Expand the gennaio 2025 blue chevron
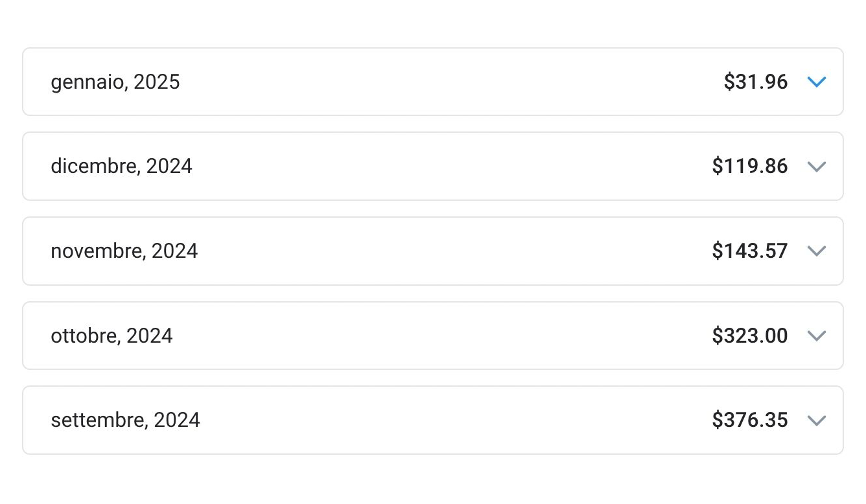The image size is (866, 504). pyautogui.click(x=817, y=82)
